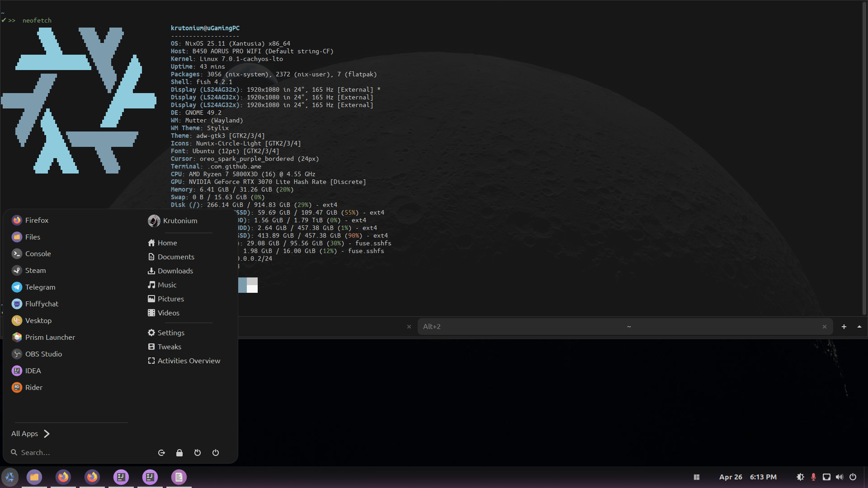Click the wired network tray icon

pyautogui.click(x=826, y=477)
